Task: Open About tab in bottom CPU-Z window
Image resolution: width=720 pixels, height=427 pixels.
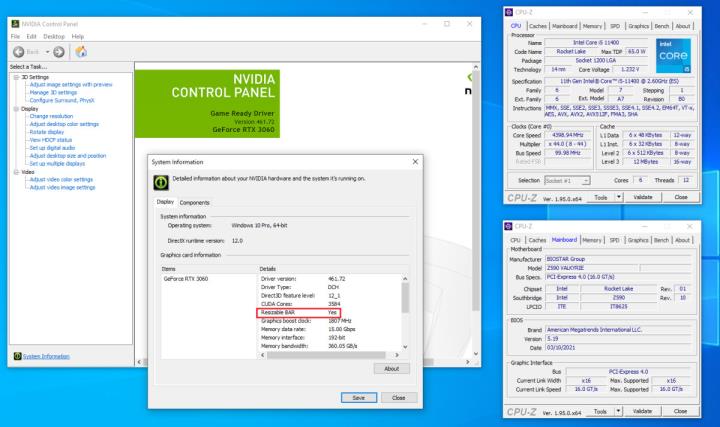Action: 682,240
